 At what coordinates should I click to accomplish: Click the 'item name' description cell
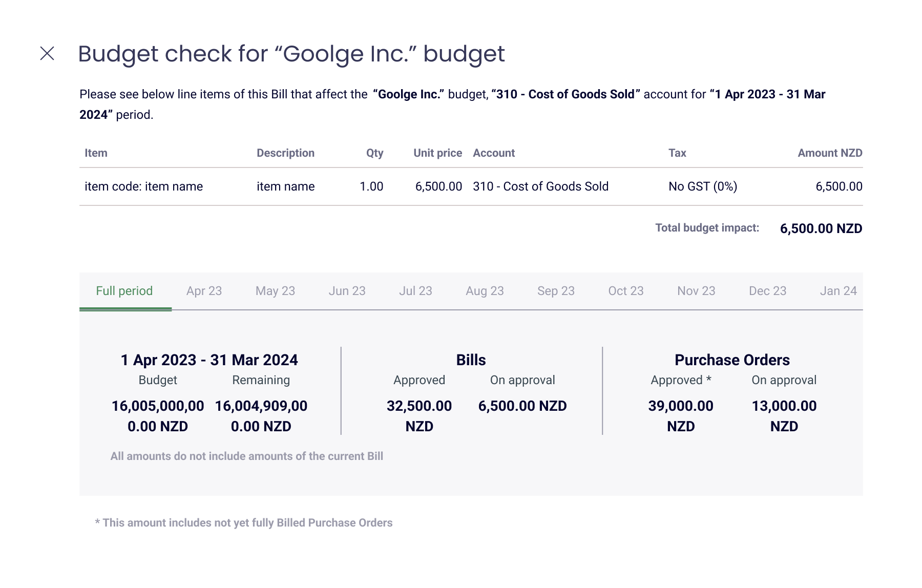point(285,186)
